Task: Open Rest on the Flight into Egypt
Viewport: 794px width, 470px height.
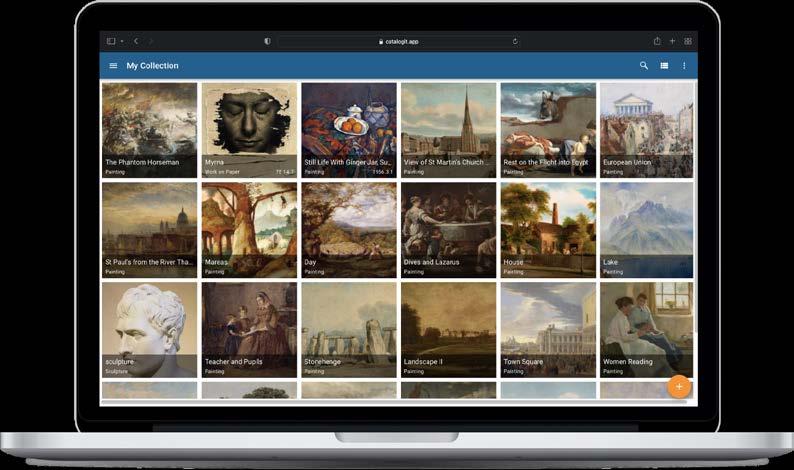Action: (548, 130)
